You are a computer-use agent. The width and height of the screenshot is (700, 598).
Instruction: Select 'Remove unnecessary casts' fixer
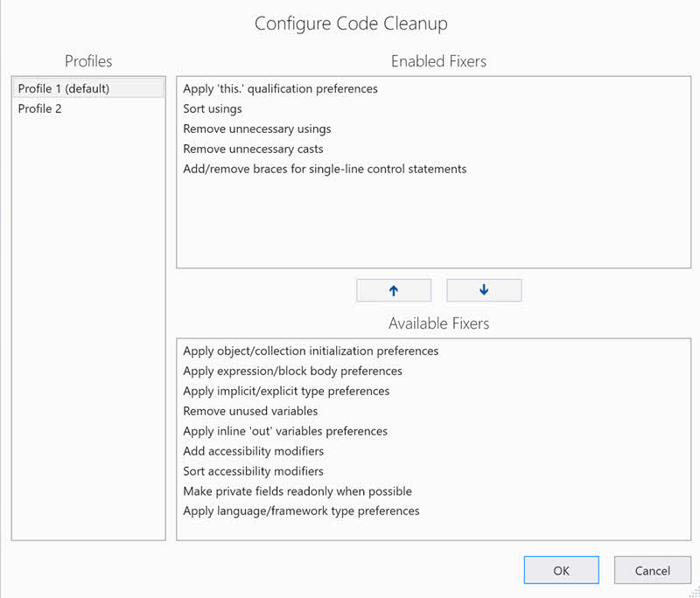[x=253, y=149]
